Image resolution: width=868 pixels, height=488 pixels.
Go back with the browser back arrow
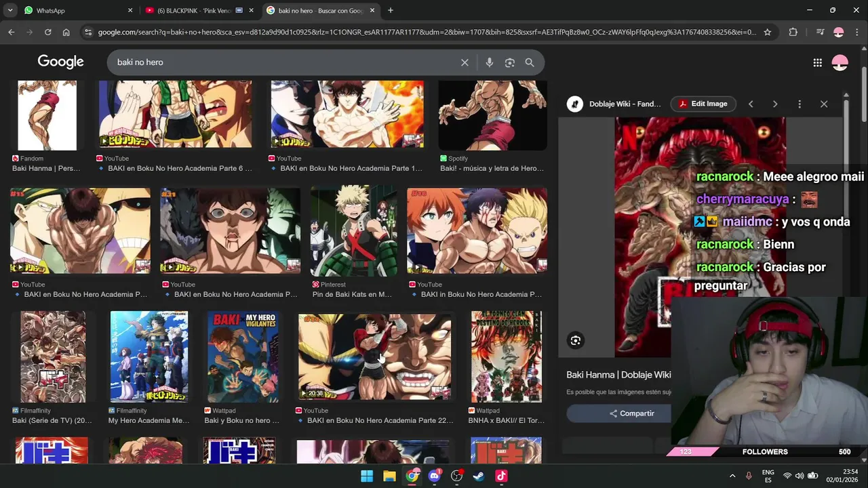pos(11,32)
